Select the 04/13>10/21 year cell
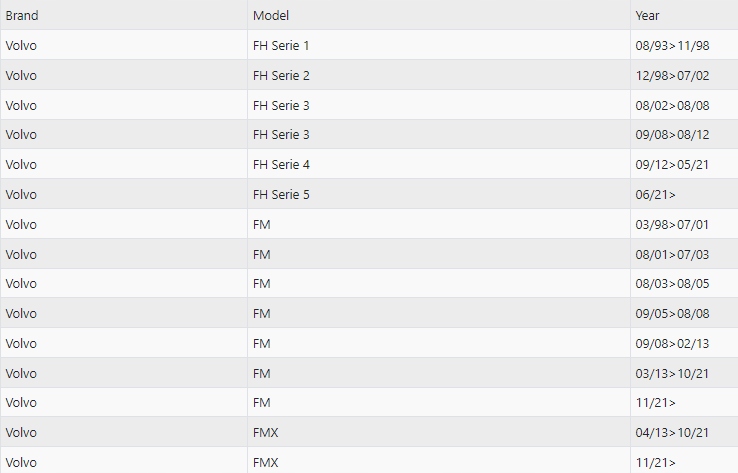738x473 pixels. [x=672, y=433]
